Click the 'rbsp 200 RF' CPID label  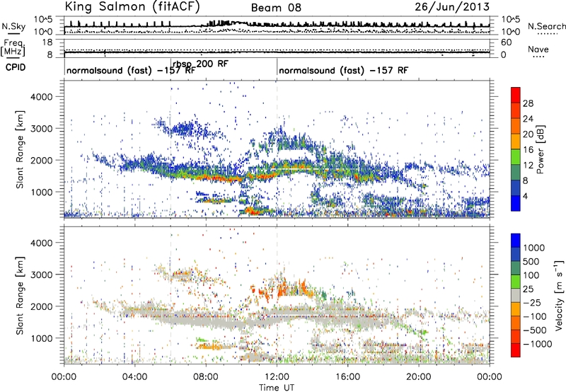pos(201,64)
